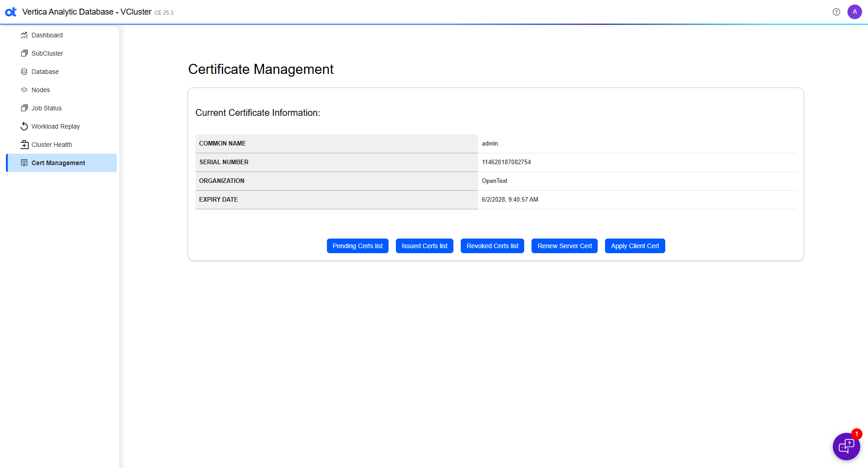The image size is (868, 468).
Task: Click the Cluster Health icon
Action: (x=24, y=145)
